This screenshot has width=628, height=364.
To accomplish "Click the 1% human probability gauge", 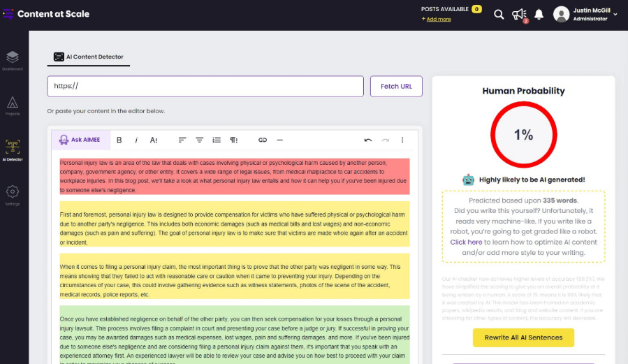I will pos(523,135).
